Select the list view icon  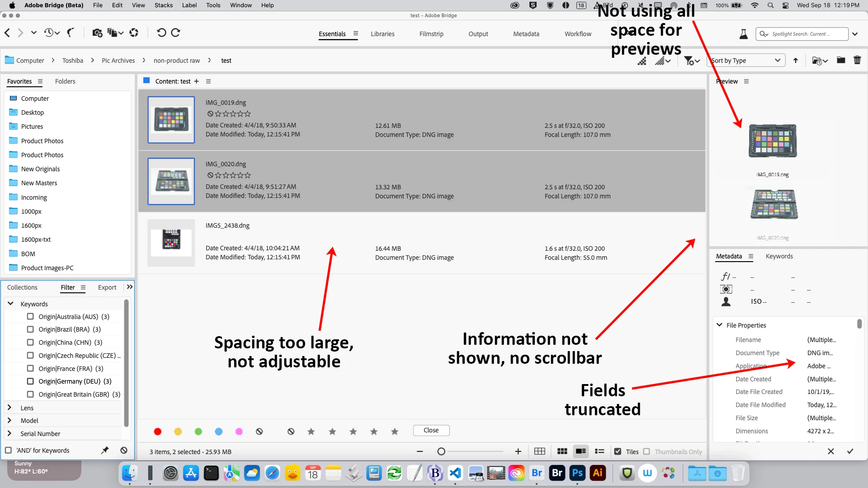point(599,451)
